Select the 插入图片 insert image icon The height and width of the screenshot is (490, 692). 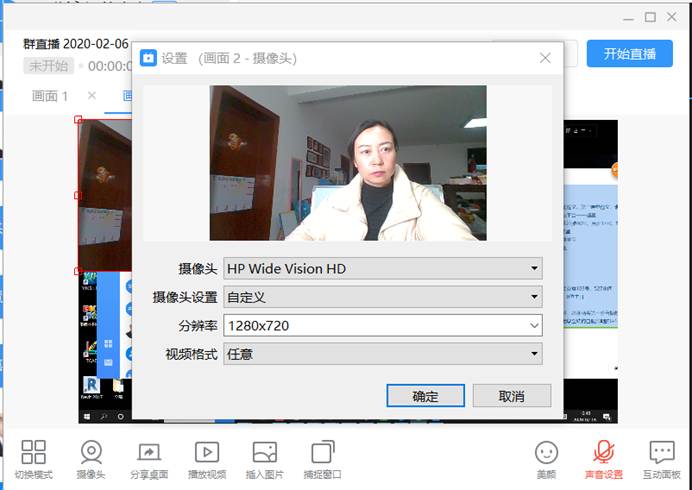[x=265, y=452]
